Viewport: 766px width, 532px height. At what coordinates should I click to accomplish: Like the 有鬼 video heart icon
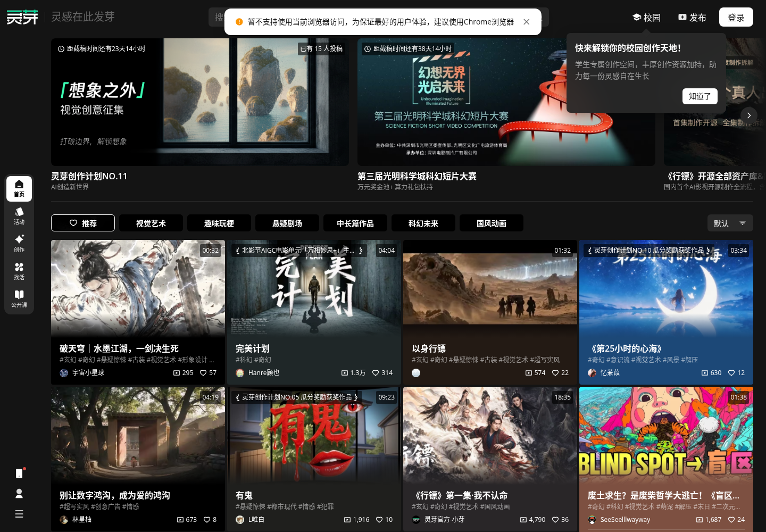[x=379, y=520]
